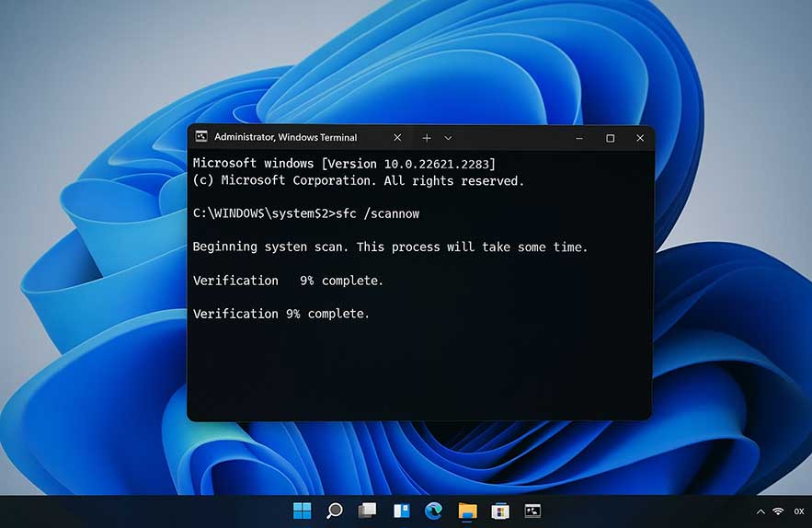Open Widgets icon on taskbar
The image size is (812, 528).
coord(401,511)
